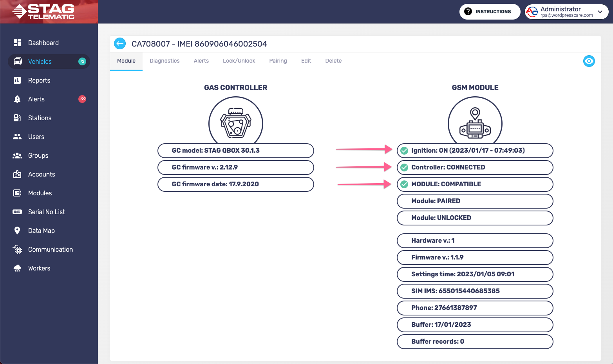Open the Delete tab
This screenshot has height=364, width=613.
pyautogui.click(x=333, y=61)
